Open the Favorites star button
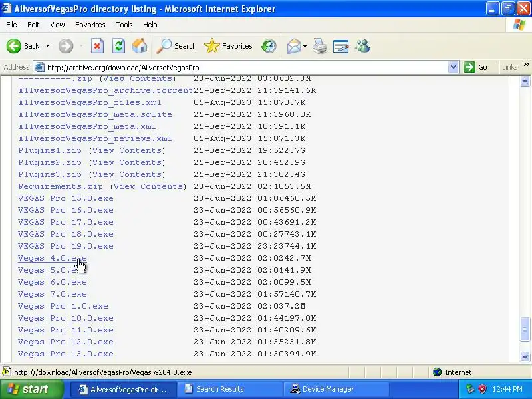 tap(228, 46)
